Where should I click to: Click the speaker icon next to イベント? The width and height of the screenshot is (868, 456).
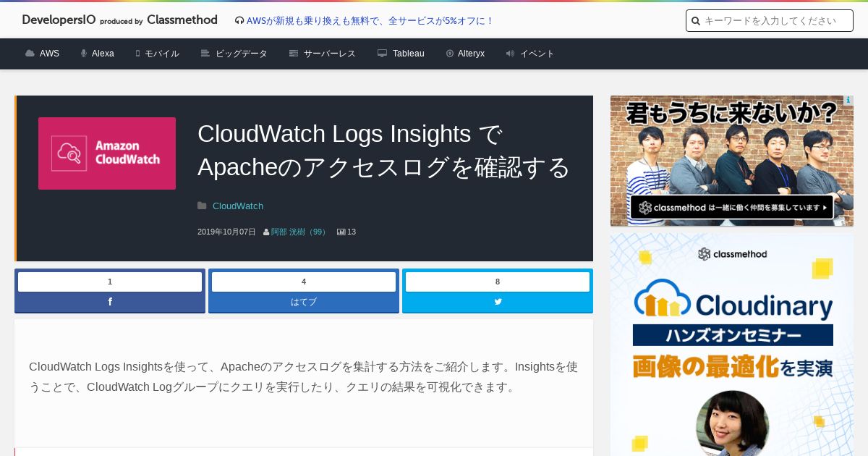(510, 54)
